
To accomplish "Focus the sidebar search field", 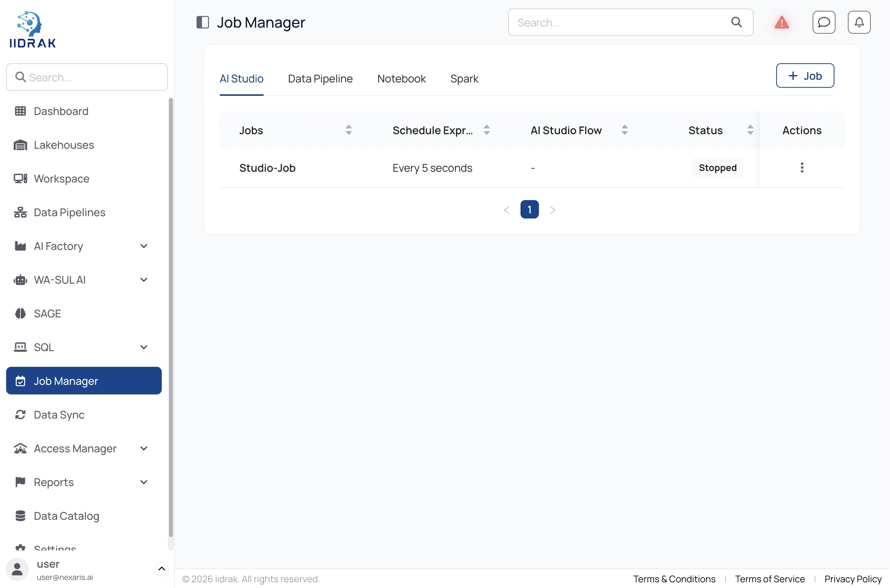I will click(87, 77).
